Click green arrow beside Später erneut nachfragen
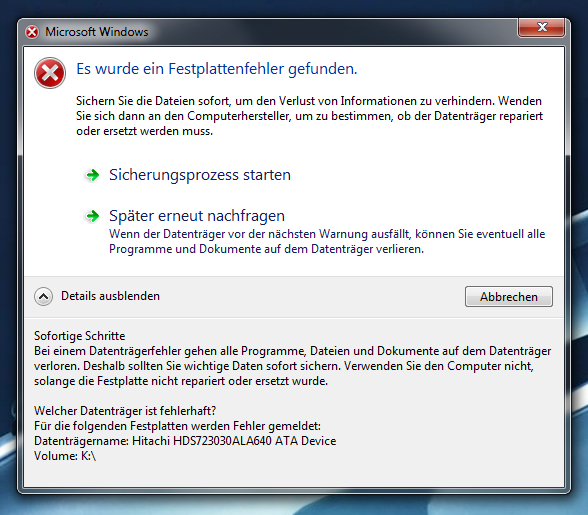 point(92,216)
